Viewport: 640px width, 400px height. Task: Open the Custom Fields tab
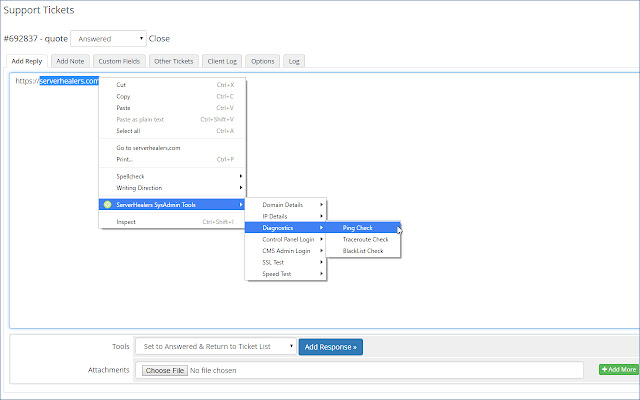tap(119, 61)
